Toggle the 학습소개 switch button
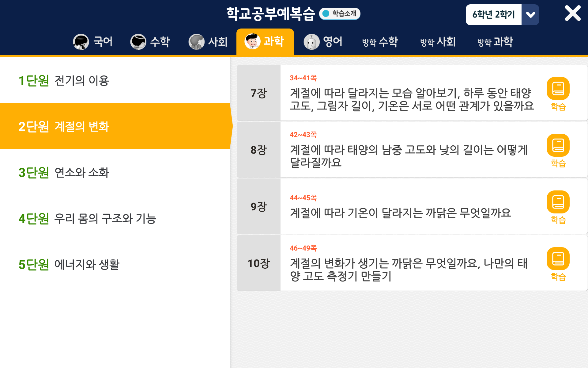 (x=340, y=13)
